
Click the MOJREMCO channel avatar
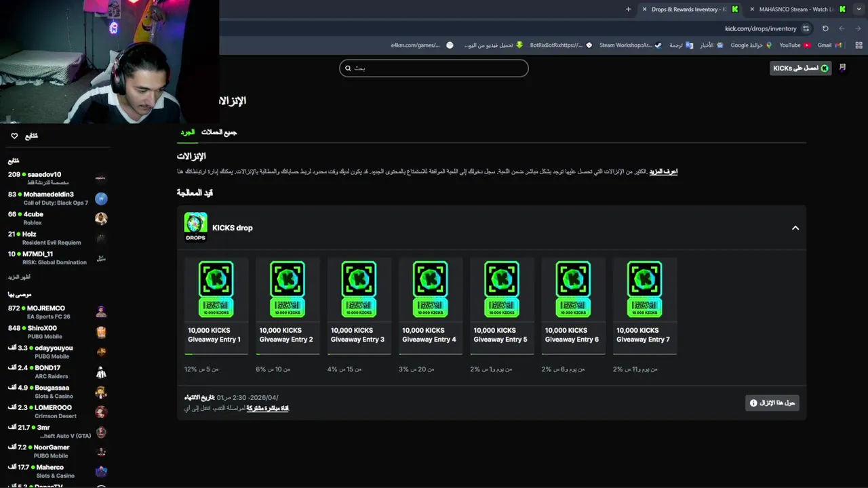click(101, 312)
